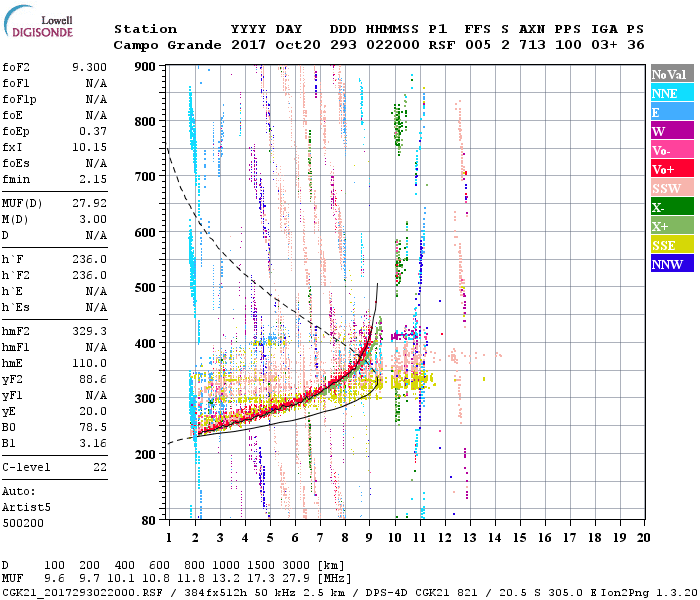Select the X- dark green swatch

[672, 207]
